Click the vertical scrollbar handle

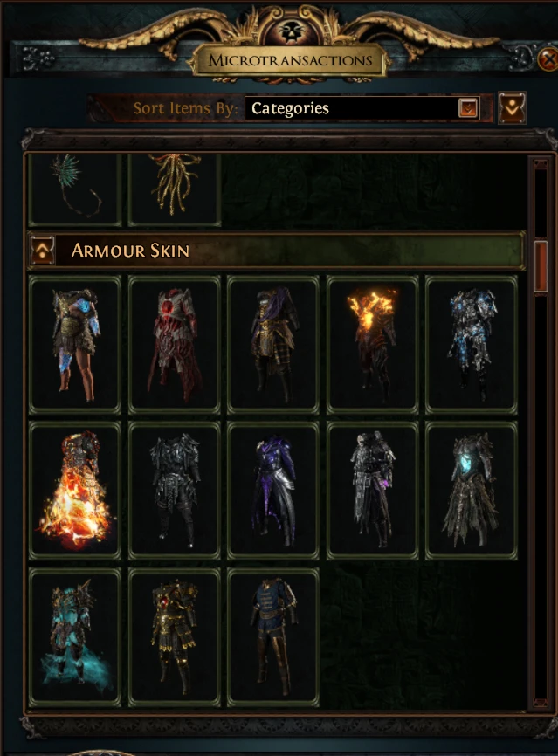pyautogui.click(x=541, y=266)
